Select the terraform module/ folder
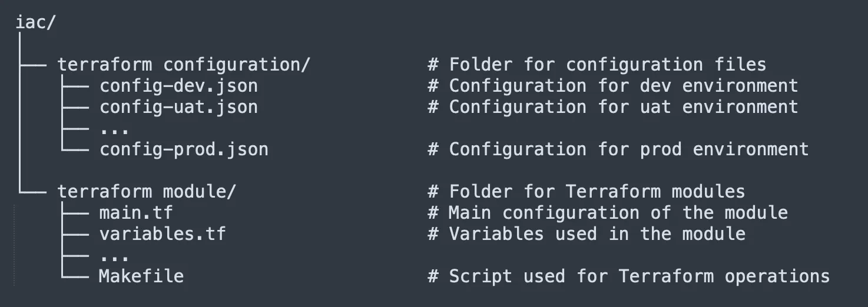This screenshot has height=307, width=868. 147,192
